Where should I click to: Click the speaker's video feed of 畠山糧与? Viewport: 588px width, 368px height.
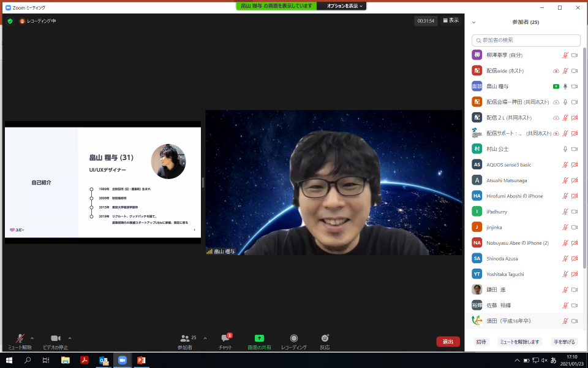coord(334,183)
